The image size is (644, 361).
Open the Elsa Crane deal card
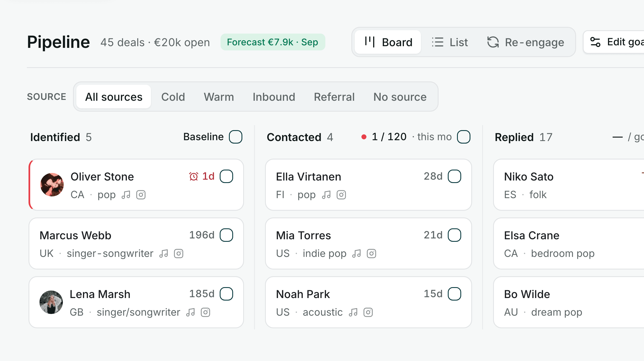569,243
